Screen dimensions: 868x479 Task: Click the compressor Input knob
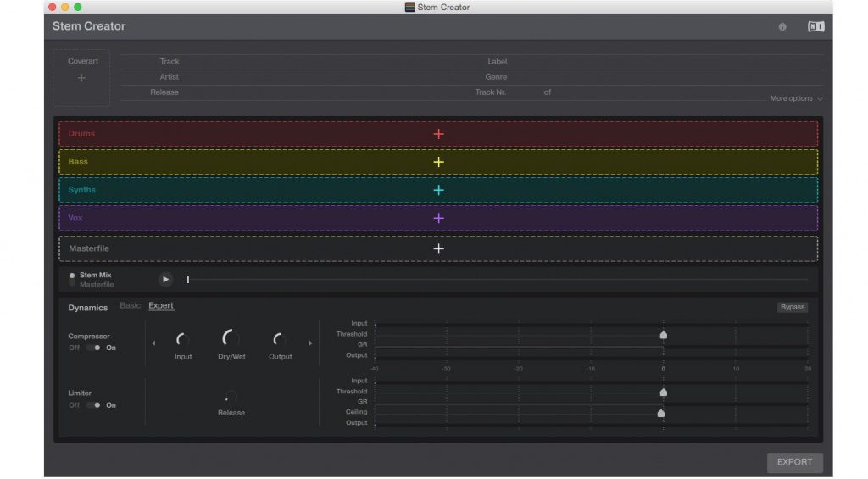pos(183,339)
